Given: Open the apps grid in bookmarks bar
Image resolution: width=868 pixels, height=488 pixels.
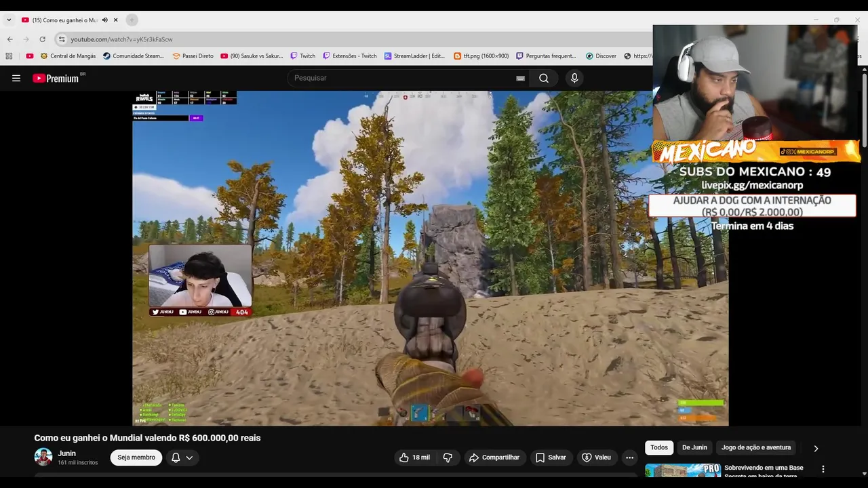Looking at the screenshot, I should (x=9, y=56).
